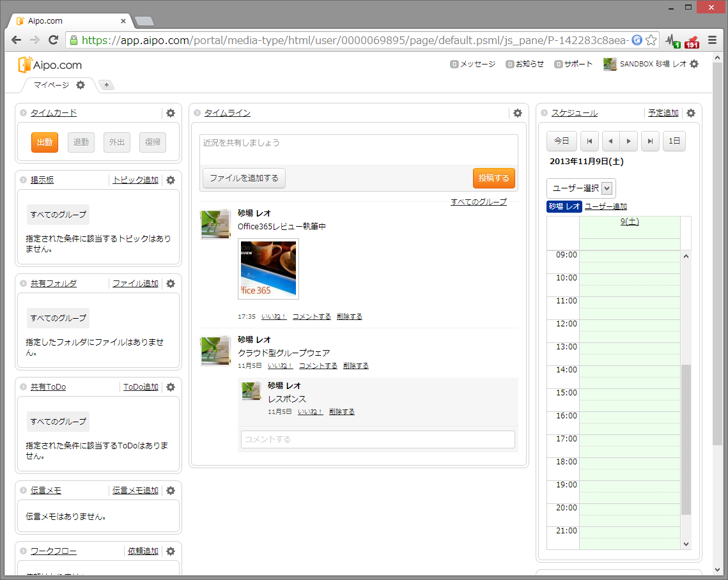
Task: Collapse the タイムライン widget with its round toggle
Action: [197, 113]
